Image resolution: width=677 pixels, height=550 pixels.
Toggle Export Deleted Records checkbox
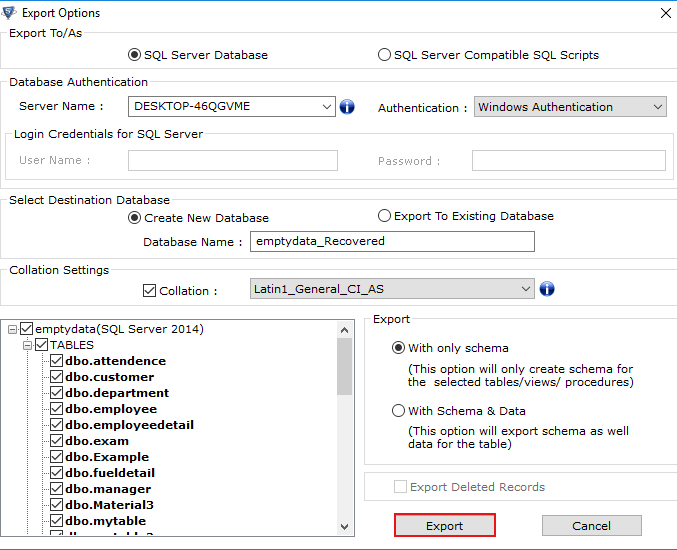click(400, 487)
